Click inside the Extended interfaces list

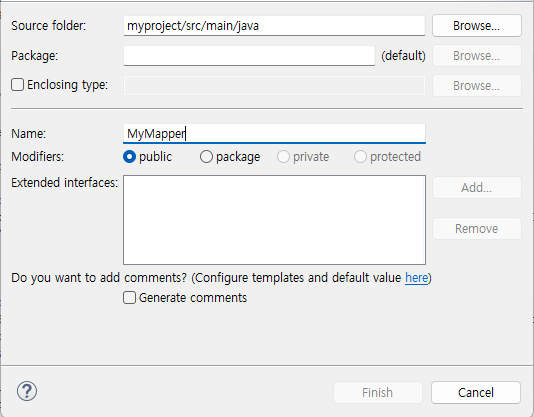pos(274,220)
